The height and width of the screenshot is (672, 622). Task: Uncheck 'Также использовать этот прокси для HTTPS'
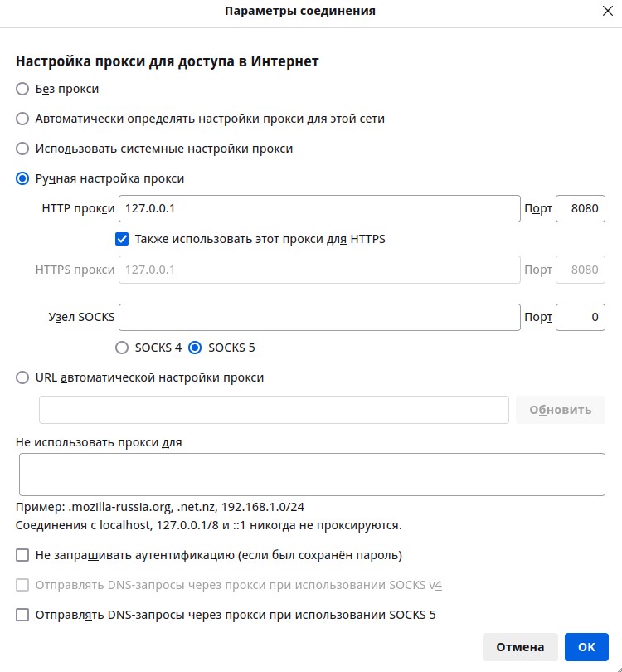click(x=122, y=239)
